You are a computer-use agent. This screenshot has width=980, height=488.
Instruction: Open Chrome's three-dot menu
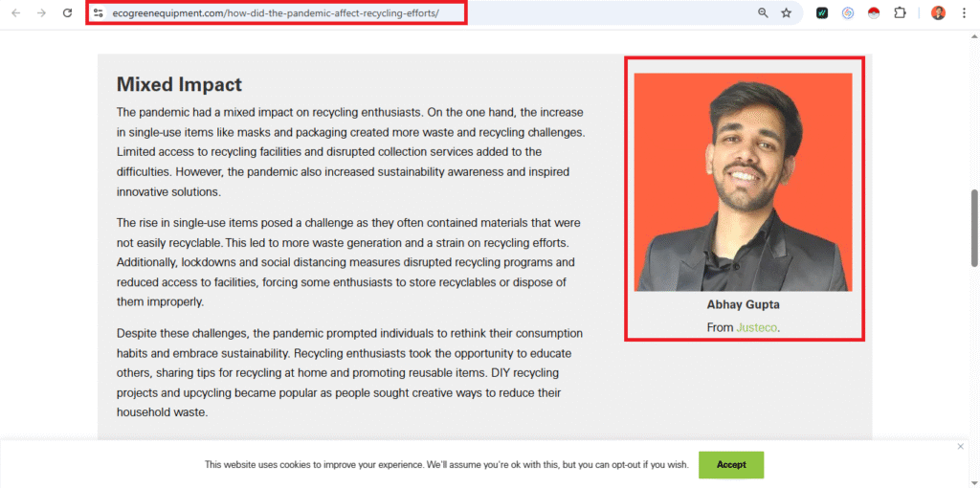964,12
